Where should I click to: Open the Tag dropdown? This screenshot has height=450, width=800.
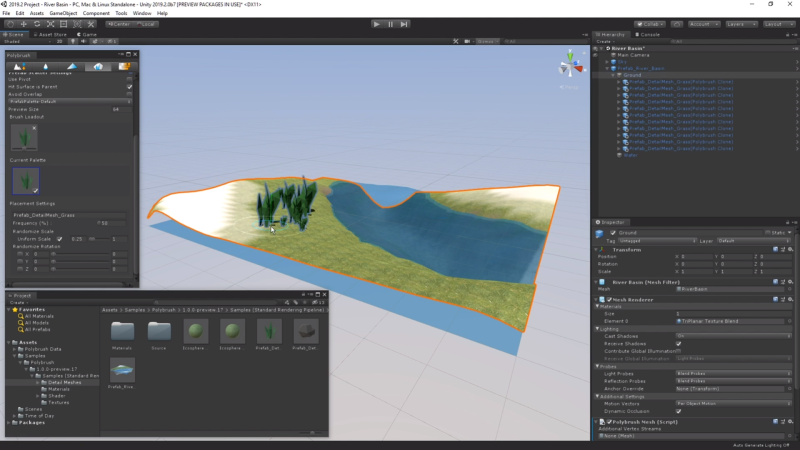[657, 240]
